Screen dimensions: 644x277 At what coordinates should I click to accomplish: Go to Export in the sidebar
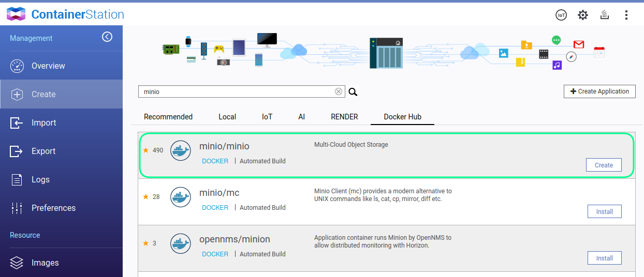43,151
